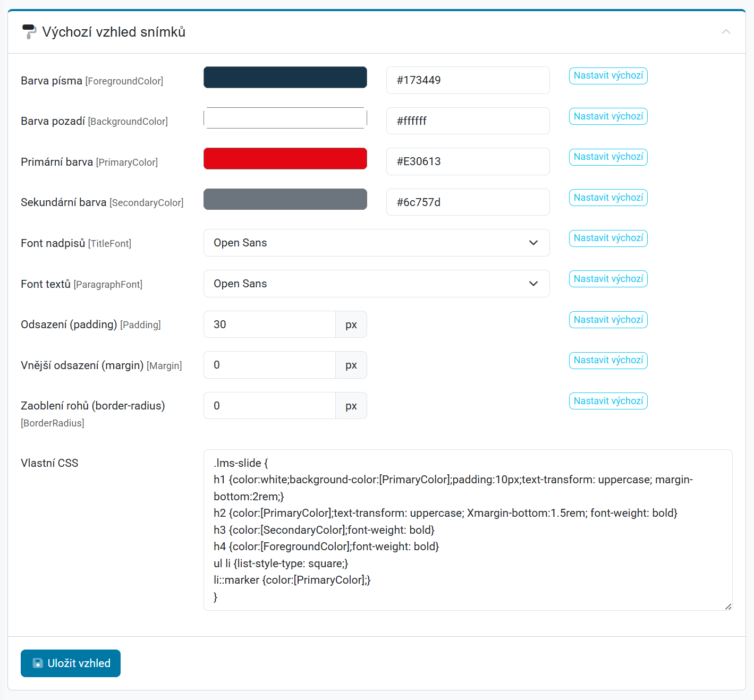The height and width of the screenshot is (700, 754).
Task: Reset Font textů with Nastavit výchozí
Action: pyautogui.click(x=608, y=279)
